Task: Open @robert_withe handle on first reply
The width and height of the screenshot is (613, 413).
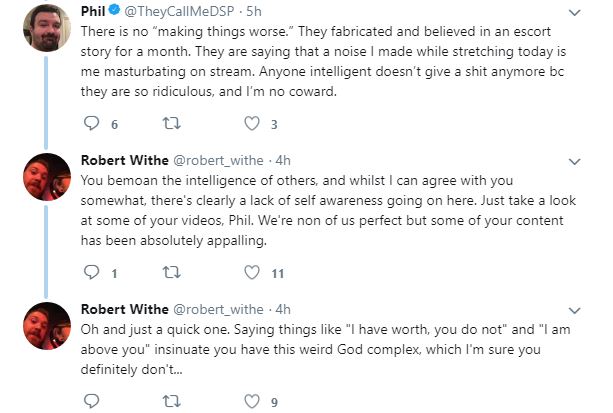Action: [x=218, y=161]
